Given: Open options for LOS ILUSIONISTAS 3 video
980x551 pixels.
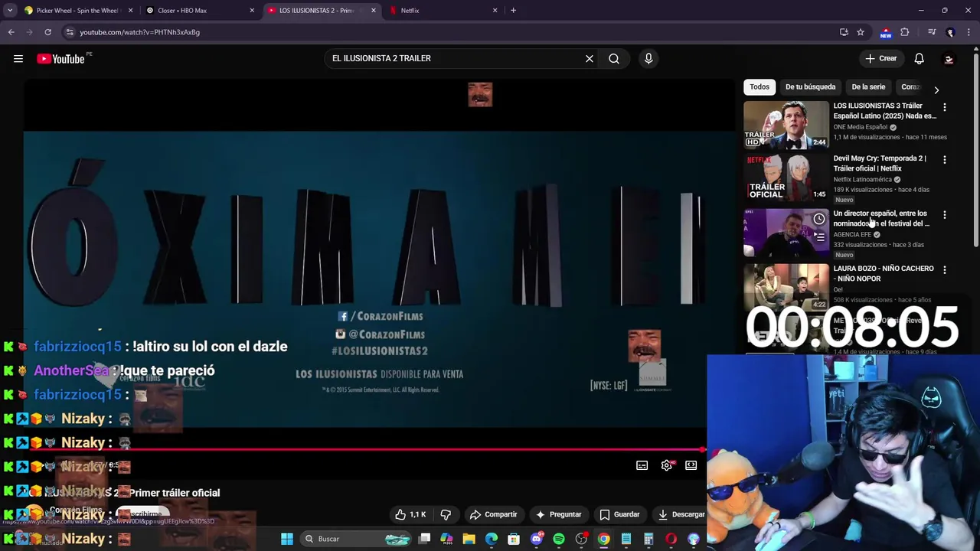Looking at the screenshot, I should [944, 107].
